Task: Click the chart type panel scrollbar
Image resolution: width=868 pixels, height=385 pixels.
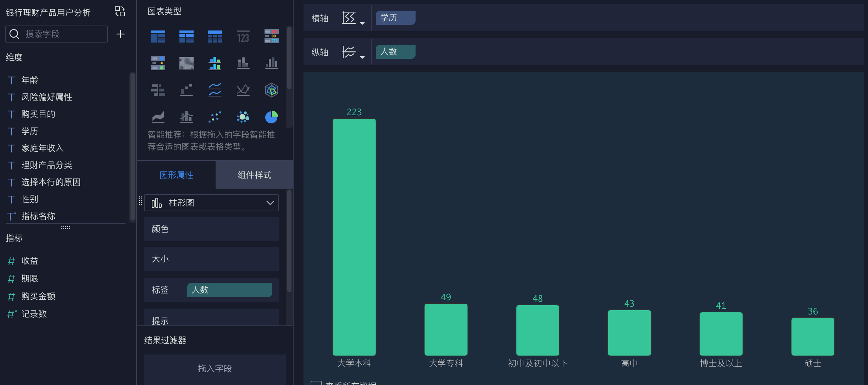Action: (x=289, y=58)
